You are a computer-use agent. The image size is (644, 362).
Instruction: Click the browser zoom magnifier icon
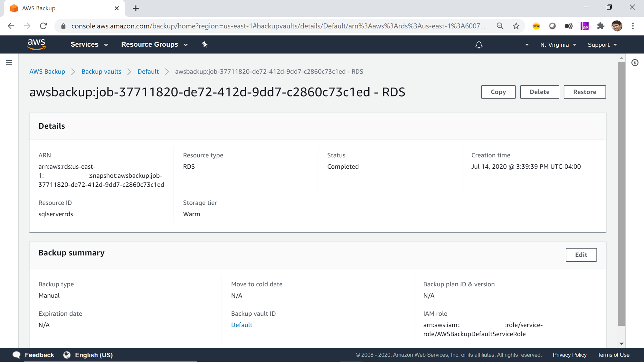(x=500, y=26)
